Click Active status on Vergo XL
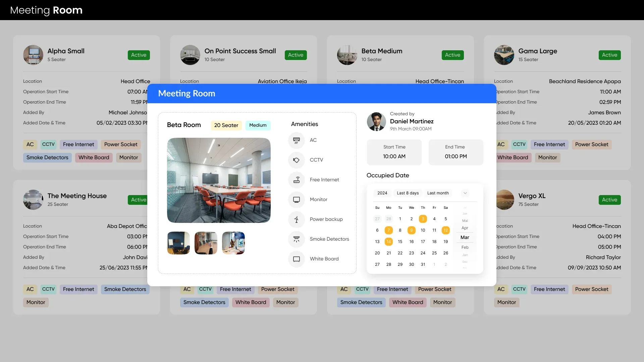644x362 pixels. [609, 200]
